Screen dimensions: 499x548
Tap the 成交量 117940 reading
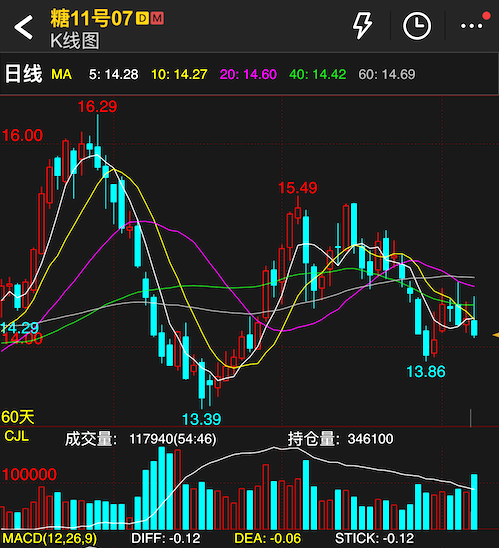pyautogui.click(x=140, y=439)
